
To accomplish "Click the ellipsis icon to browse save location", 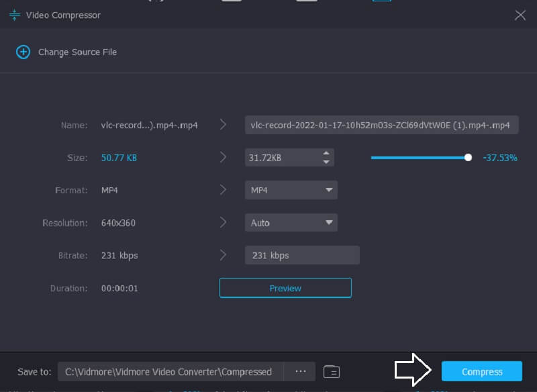I will (301, 371).
